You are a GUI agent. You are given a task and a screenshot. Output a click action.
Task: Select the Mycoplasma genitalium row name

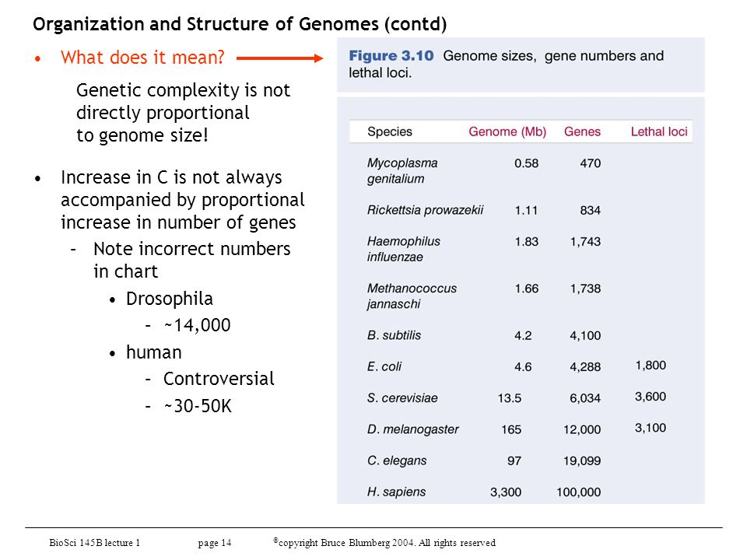click(402, 170)
